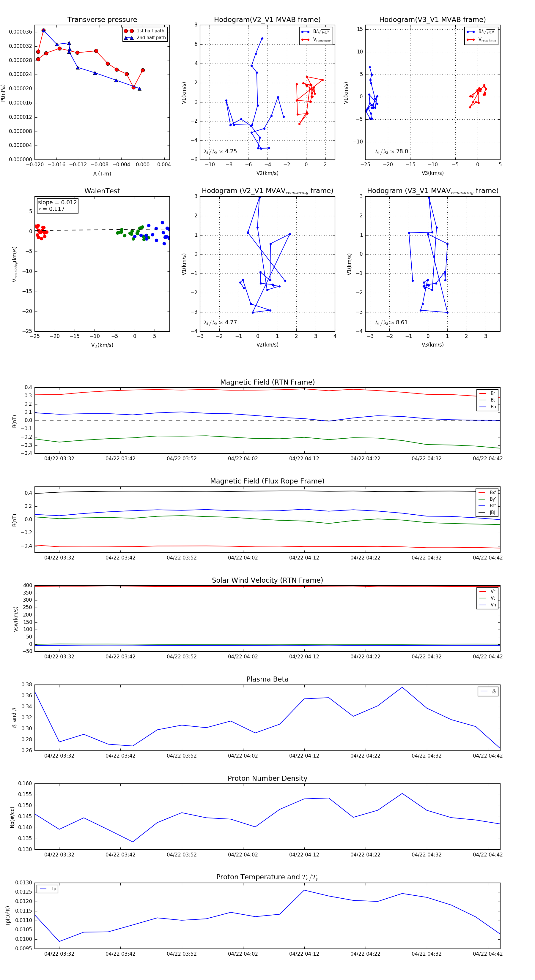Click the "WalenTest" plot title
This screenshot has height=980, width=535.
click(102, 191)
